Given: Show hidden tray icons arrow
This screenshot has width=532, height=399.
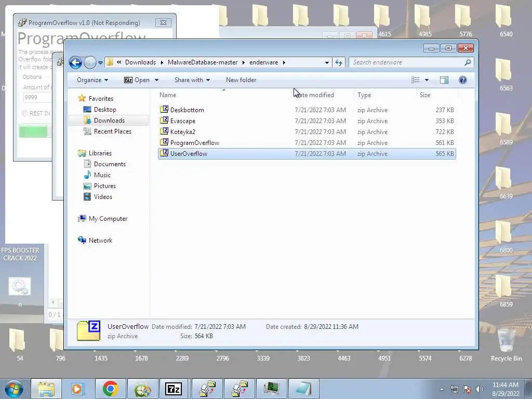Looking at the screenshot, I should 442,389.
